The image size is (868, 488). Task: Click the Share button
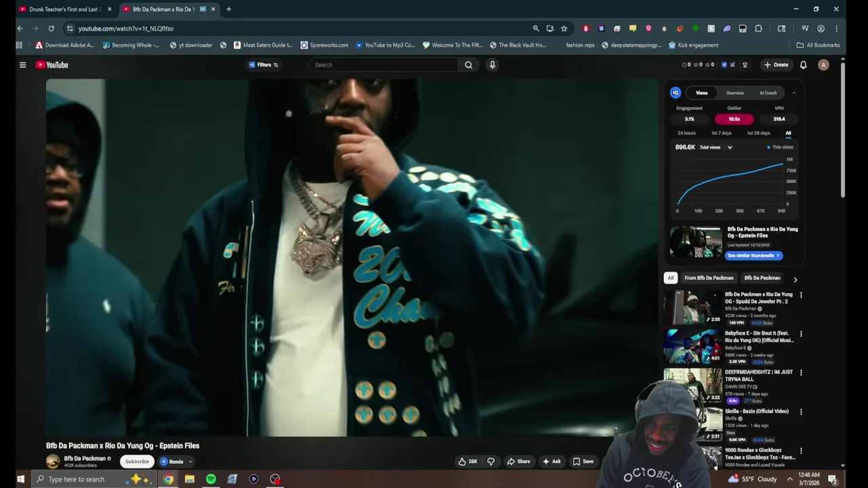pos(518,462)
